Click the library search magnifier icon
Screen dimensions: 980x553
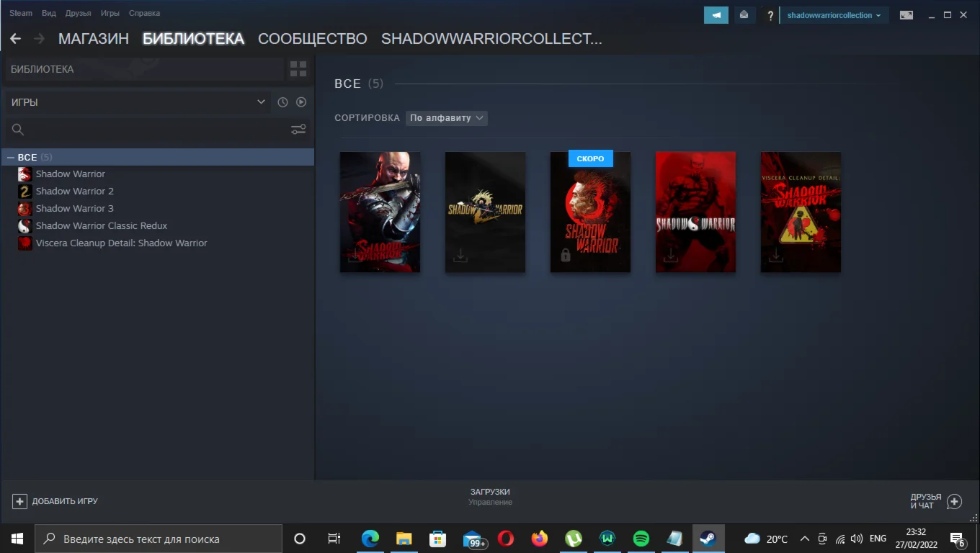[18, 130]
